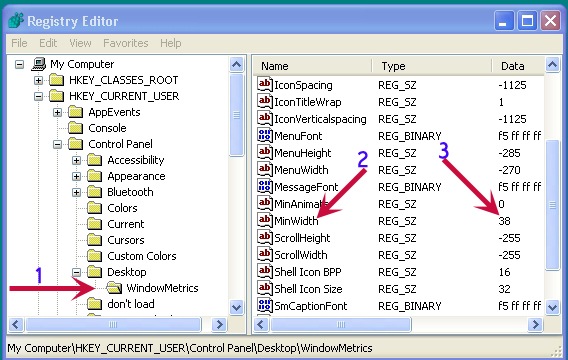This screenshot has width=568, height=360.
Task: Click the binary icon beside MessageFont
Action: point(265,187)
